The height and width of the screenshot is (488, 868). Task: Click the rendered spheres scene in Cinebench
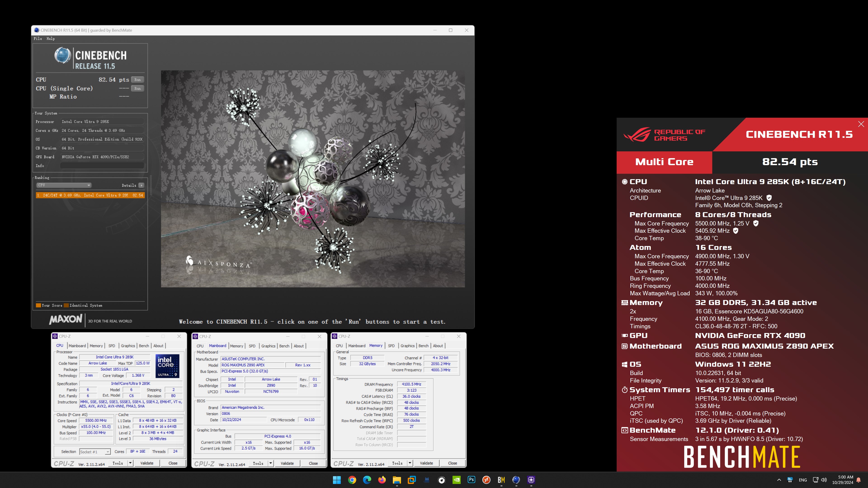click(x=313, y=179)
